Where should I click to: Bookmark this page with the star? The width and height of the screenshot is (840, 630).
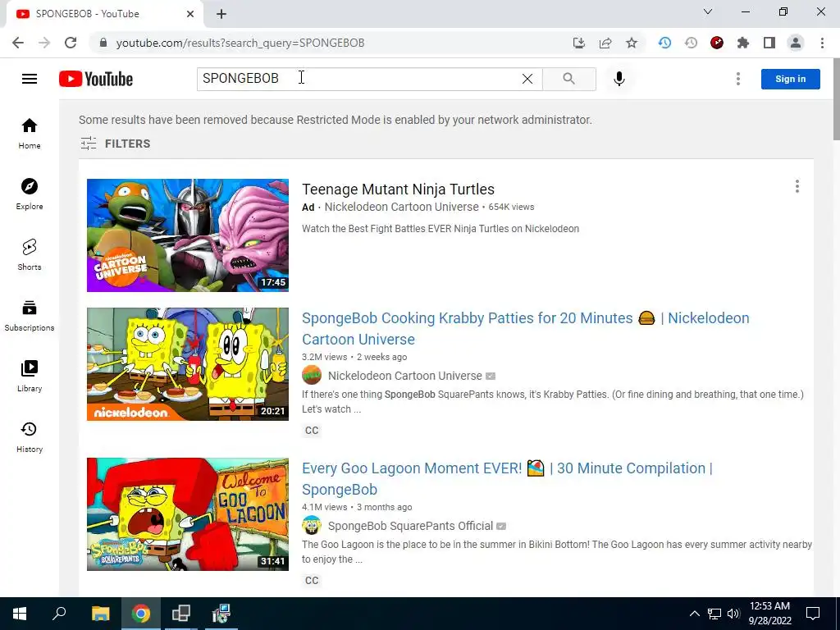click(x=632, y=43)
